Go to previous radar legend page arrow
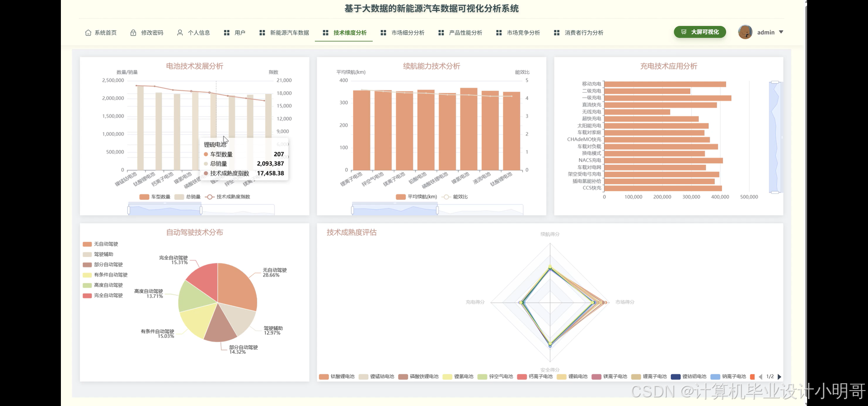 pyautogui.click(x=760, y=377)
